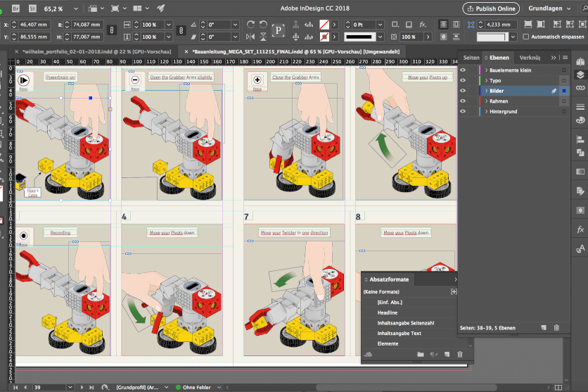
Task: Click the stroke color swatch
Action: pos(324,37)
